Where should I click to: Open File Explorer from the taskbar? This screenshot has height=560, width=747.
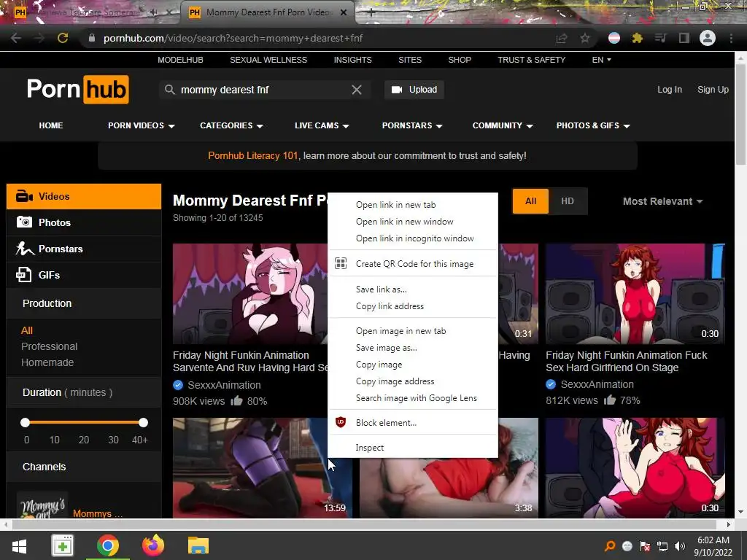(198, 545)
